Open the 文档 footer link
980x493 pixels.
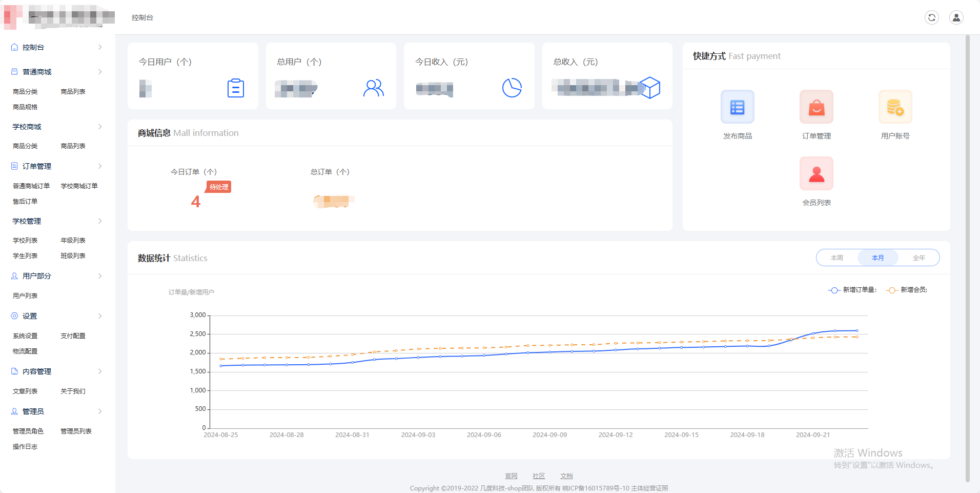click(x=566, y=476)
